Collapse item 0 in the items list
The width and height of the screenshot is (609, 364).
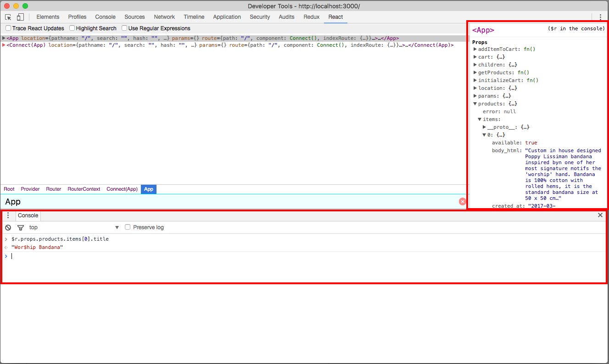pos(484,135)
